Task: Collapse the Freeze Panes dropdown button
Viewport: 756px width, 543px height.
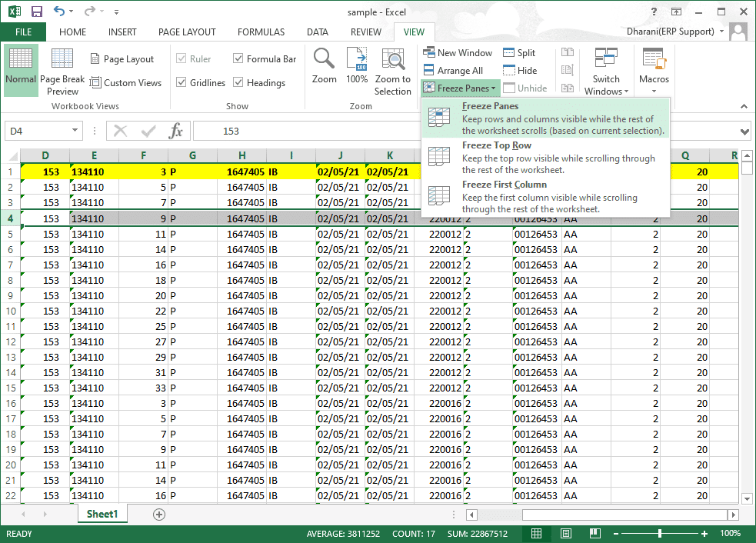Action: (x=461, y=88)
